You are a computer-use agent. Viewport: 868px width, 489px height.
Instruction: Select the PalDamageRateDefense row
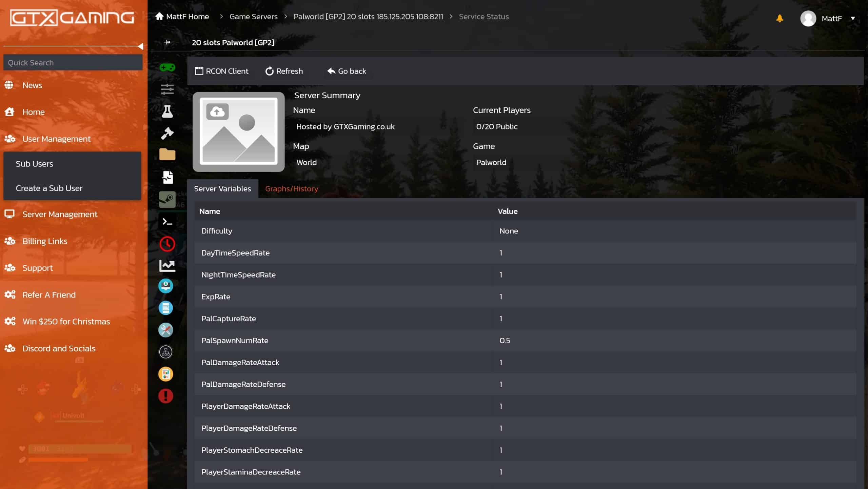(x=525, y=384)
